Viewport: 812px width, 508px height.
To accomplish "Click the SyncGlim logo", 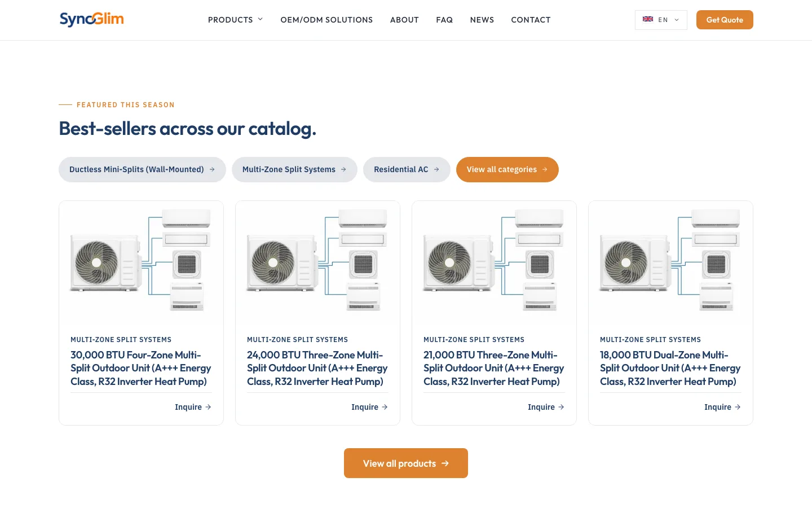I will tap(91, 20).
